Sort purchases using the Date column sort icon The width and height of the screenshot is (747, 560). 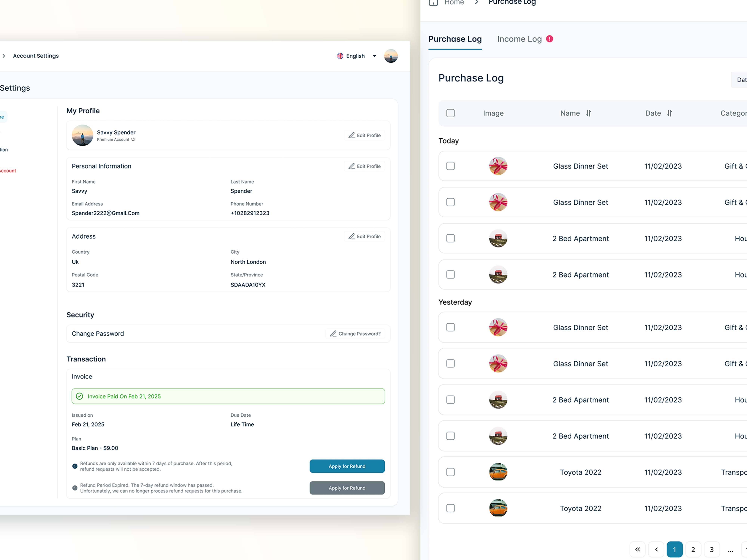[670, 113]
